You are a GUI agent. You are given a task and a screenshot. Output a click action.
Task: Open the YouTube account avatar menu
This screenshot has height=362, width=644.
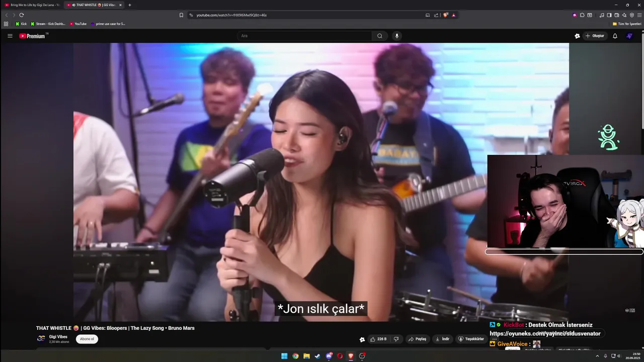tap(629, 36)
